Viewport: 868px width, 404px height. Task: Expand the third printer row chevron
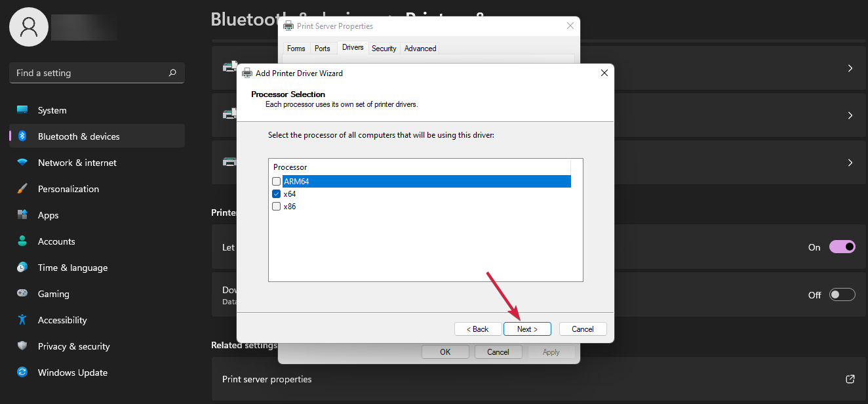pyautogui.click(x=850, y=162)
